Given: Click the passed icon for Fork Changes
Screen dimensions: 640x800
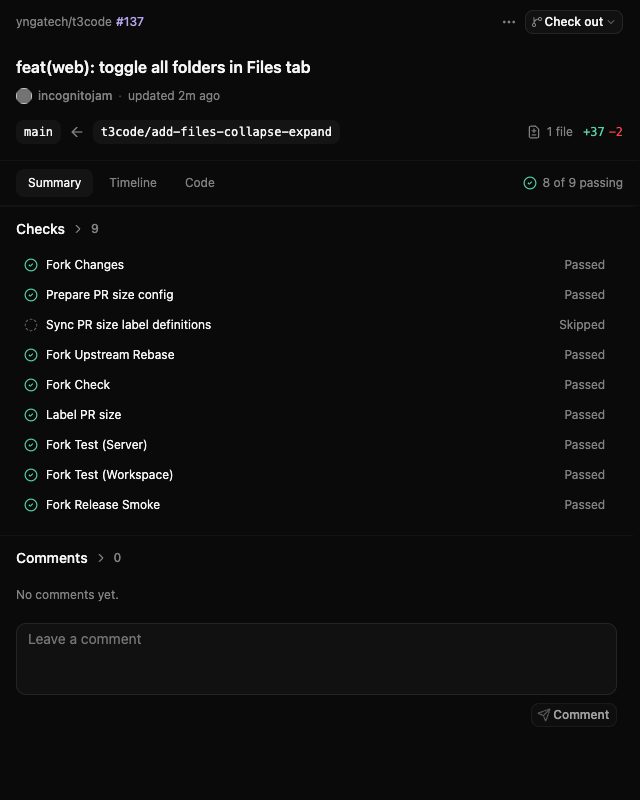Looking at the screenshot, I should (x=31, y=265).
